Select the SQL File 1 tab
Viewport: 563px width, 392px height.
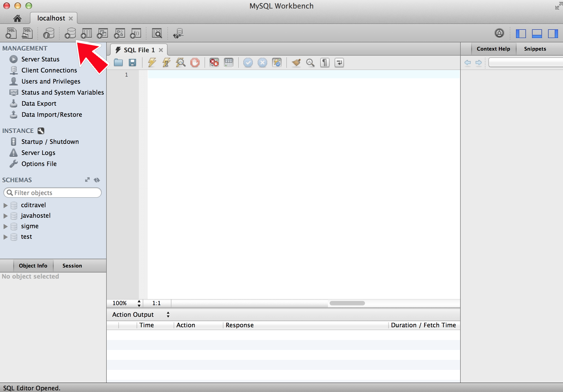[139, 50]
